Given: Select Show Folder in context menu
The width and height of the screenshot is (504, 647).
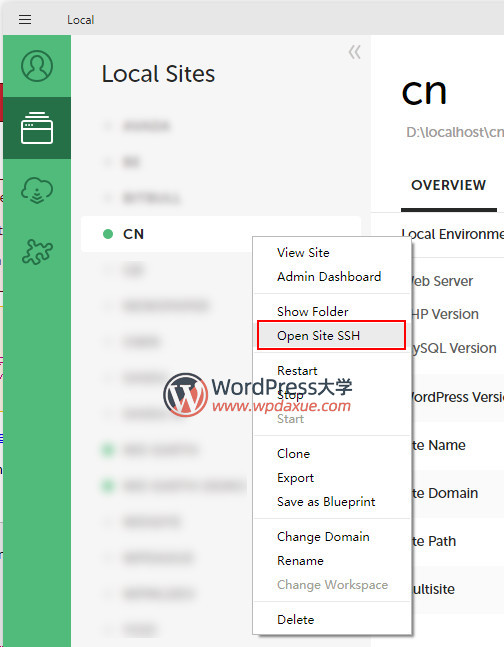Looking at the screenshot, I should 312,312.
